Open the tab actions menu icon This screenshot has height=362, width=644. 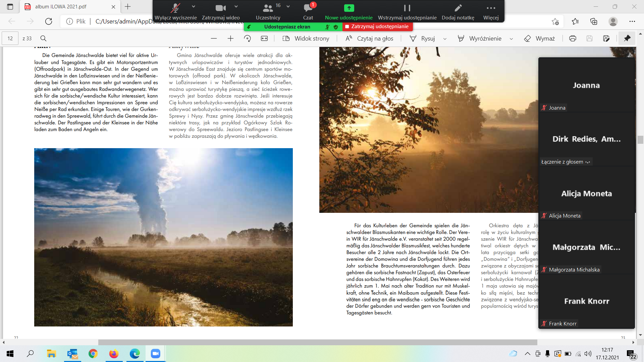[x=10, y=7]
